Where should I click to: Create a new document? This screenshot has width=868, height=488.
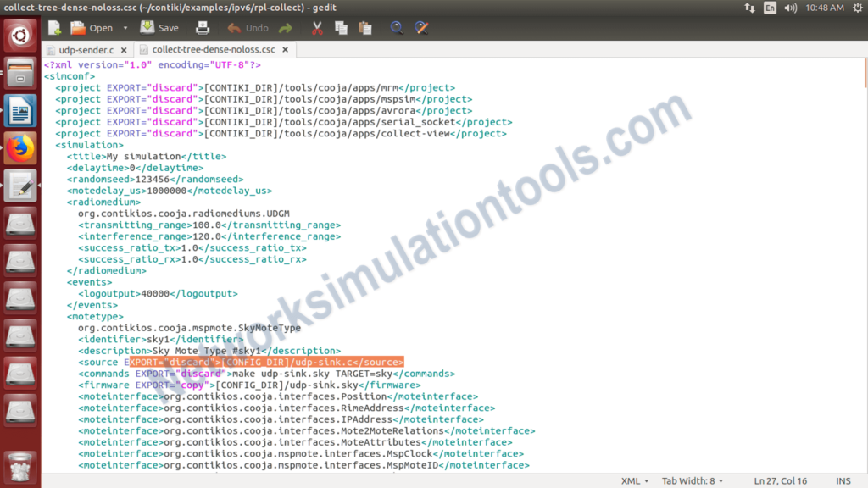pyautogui.click(x=53, y=27)
